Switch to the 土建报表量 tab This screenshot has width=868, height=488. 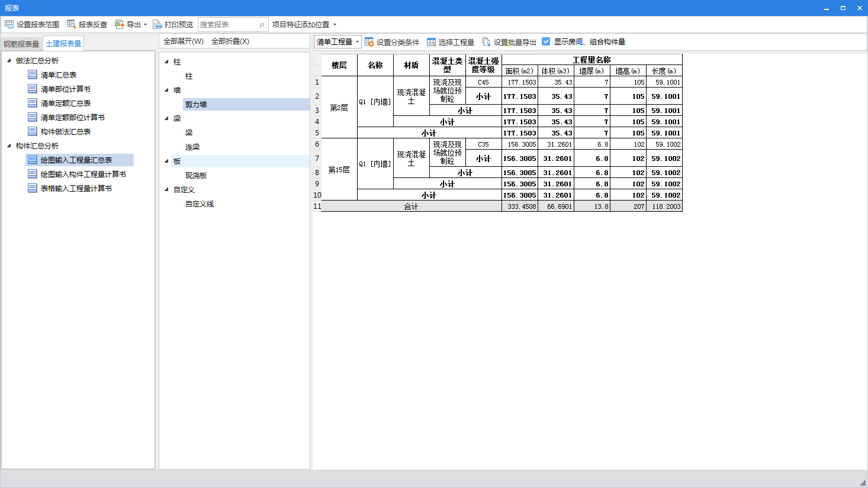point(63,43)
